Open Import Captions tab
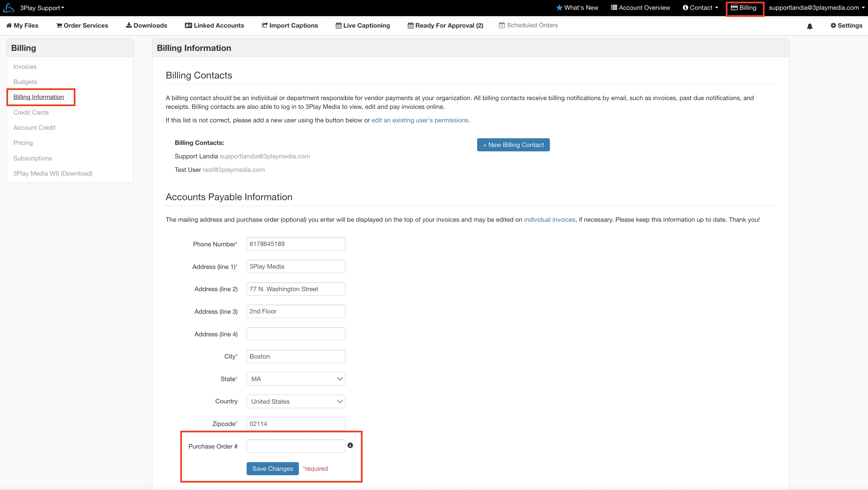Image resolution: width=868 pixels, height=490 pixels. pos(290,26)
